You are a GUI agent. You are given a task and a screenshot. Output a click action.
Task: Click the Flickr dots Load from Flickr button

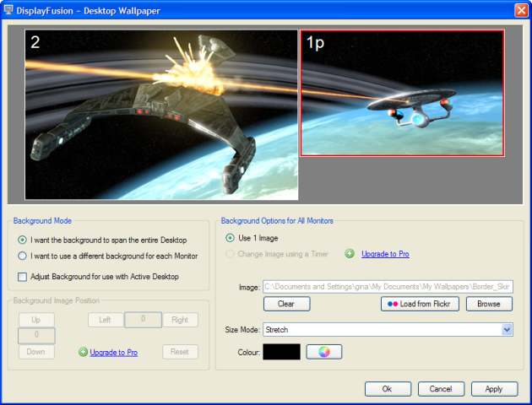click(x=420, y=304)
